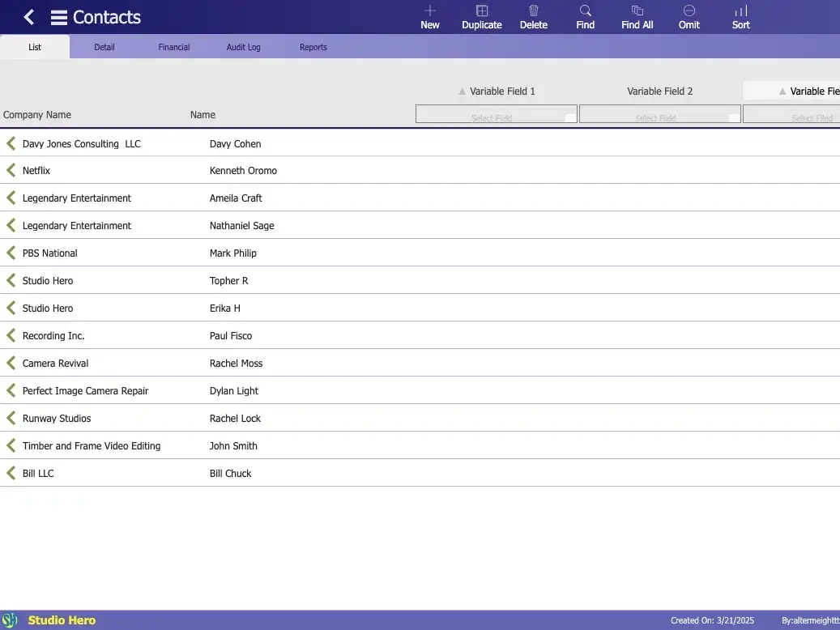Select Dylan Light name cell
This screenshot has height=630, width=840.
(x=234, y=390)
